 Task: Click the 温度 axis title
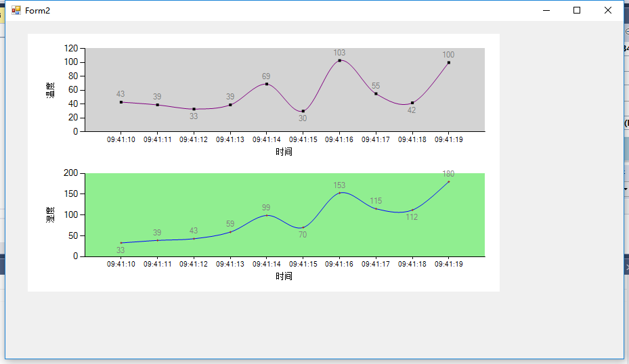pyautogui.click(x=50, y=90)
